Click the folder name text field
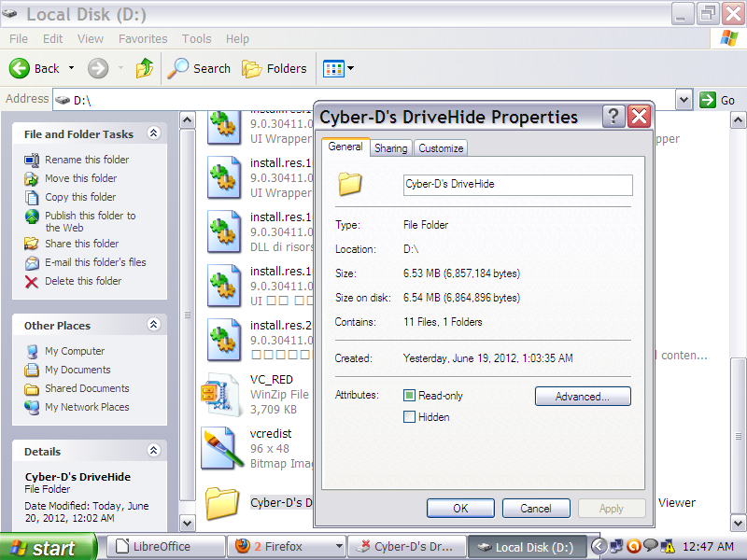The image size is (747, 560). [x=517, y=185]
